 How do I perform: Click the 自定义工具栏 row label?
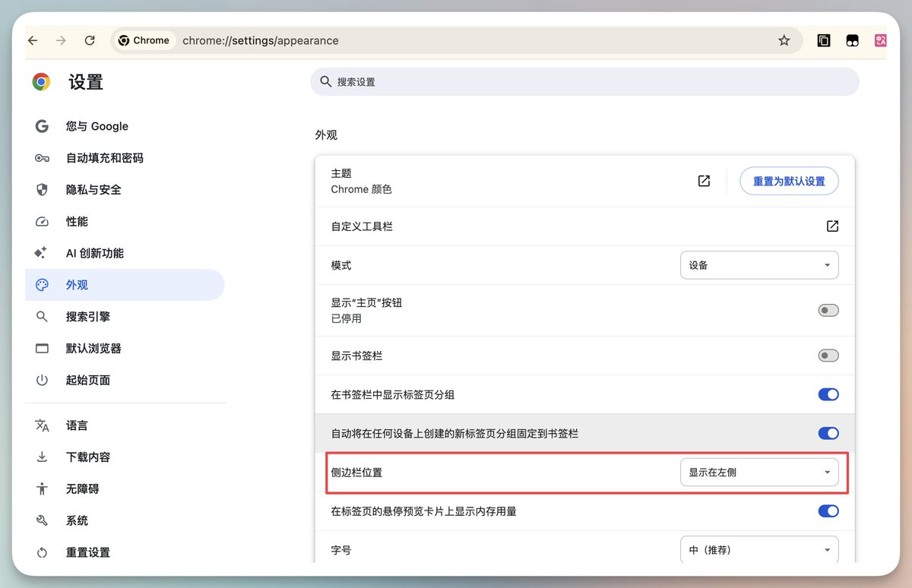coord(362,226)
